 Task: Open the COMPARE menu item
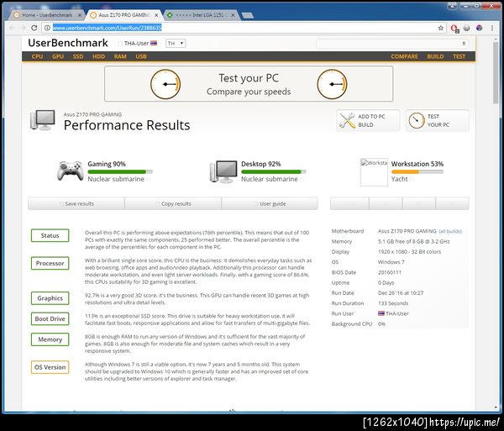[x=404, y=56]
